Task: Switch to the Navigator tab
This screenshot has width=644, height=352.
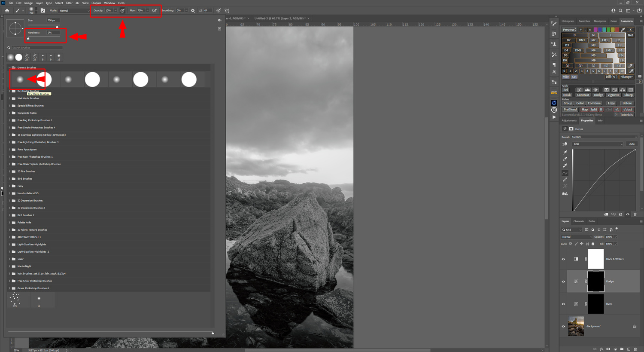Action: pyautogui.click(x=600, y=21)
